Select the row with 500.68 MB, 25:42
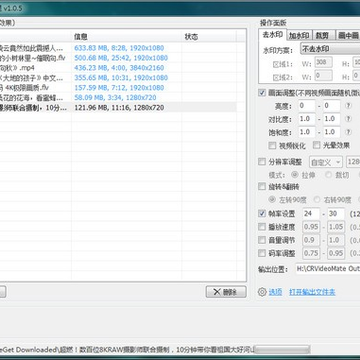Viewport: 360px width, 360px height. [x=118, y=58]
